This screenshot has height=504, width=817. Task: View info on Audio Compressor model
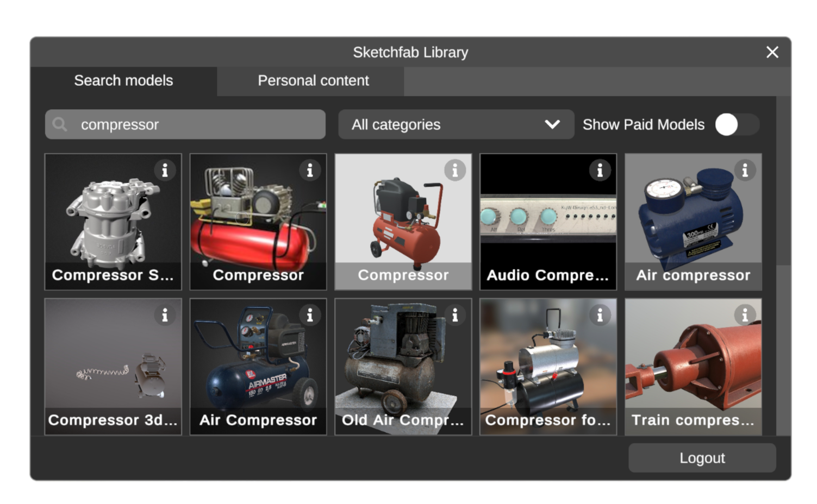pos(600,170)
